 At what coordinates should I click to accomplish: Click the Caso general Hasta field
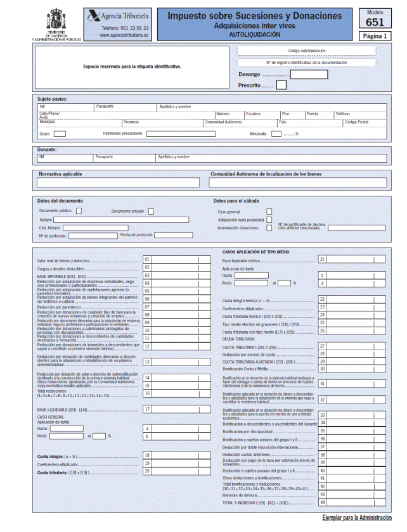coord(67,429)
